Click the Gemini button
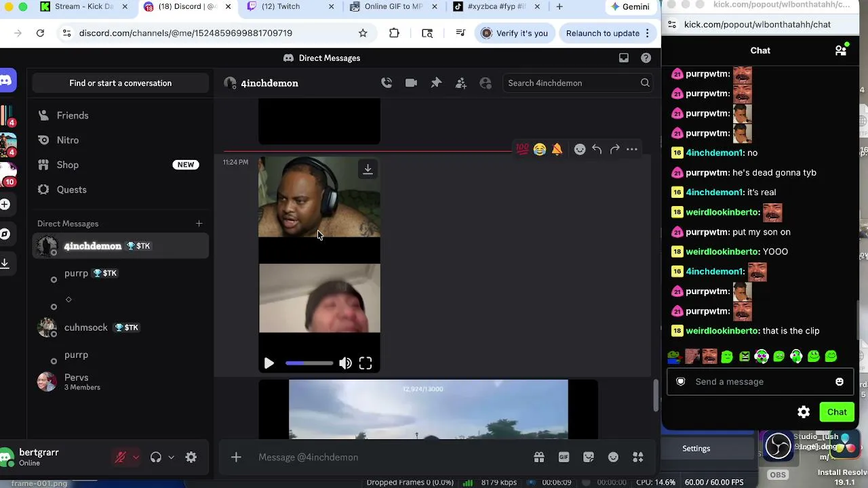This screenshot has height=488, width=868. tap(631, 7)
